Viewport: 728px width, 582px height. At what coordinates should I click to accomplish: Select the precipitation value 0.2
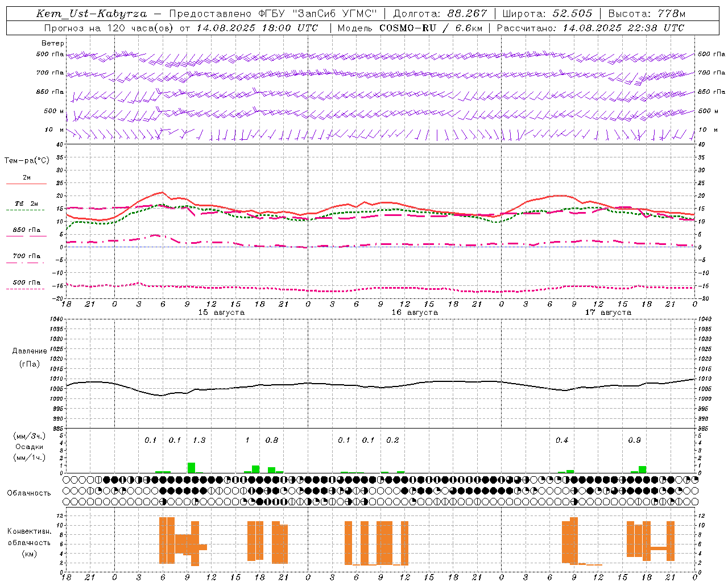392,440
